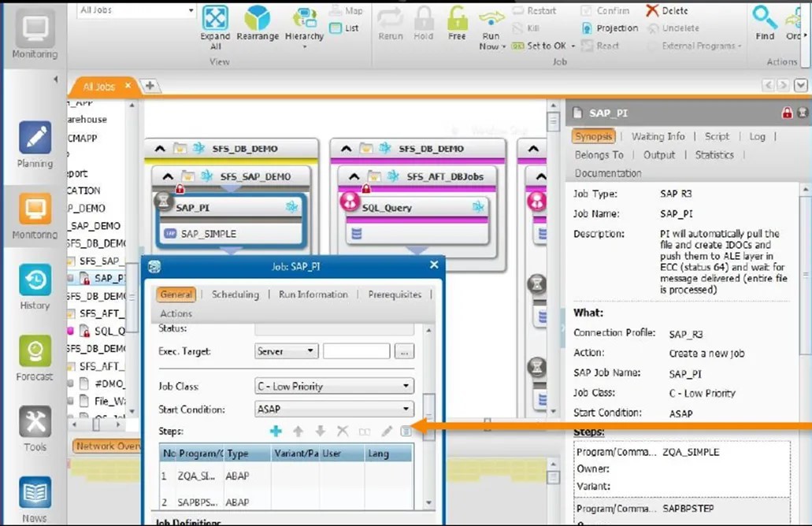
Task: Switch to Scheduling tab in Job dialog
Action: [x=235, y=294]
